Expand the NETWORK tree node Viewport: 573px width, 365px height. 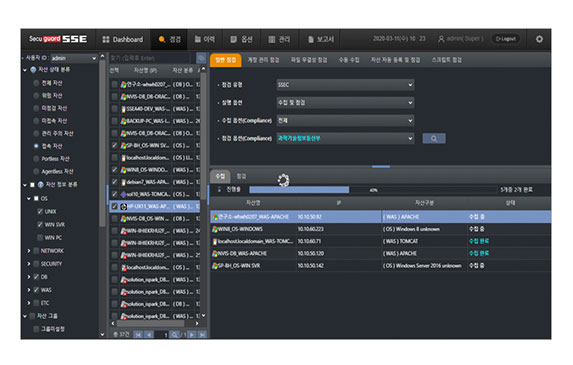pyautogui.click(x=29, y=251)
